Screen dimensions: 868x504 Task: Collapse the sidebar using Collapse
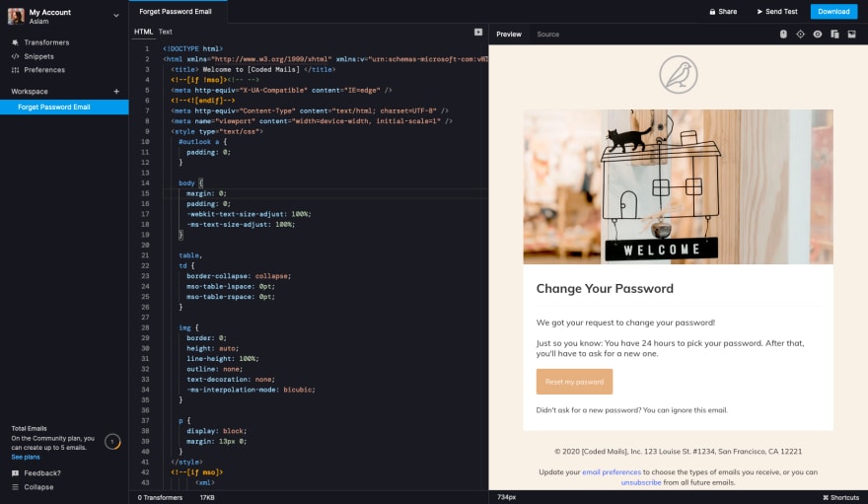pyautogui.click(x=38, y=487)
